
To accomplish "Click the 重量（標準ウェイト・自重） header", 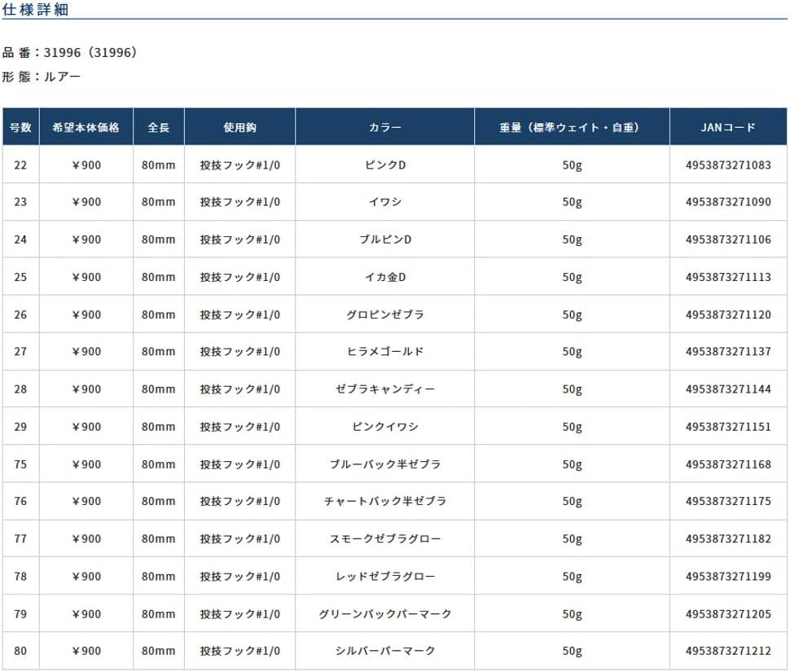I will click(572, 127).
